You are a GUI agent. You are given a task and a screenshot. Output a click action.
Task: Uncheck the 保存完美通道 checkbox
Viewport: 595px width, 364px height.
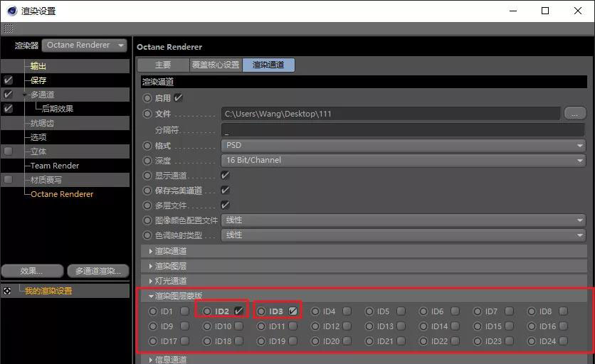(x=226, y=190)
